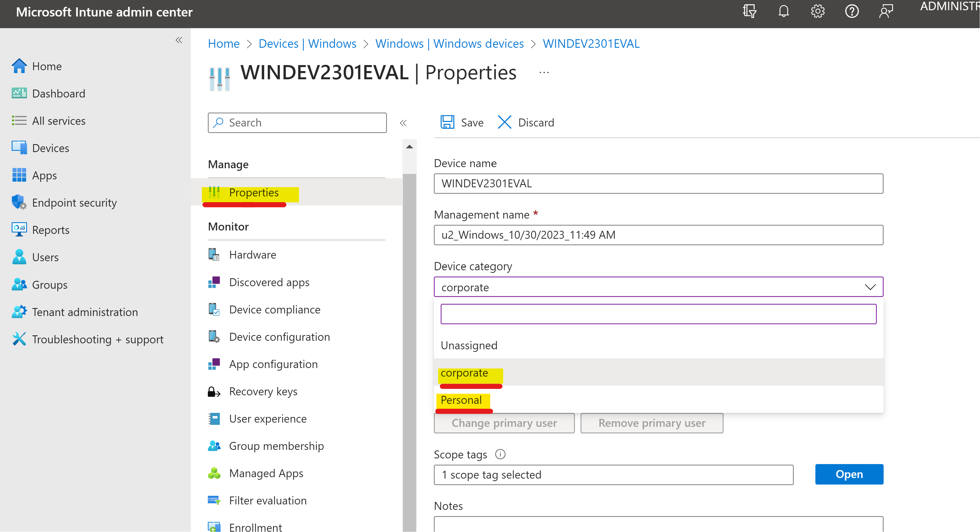Click the Apps grid icon

19,175
